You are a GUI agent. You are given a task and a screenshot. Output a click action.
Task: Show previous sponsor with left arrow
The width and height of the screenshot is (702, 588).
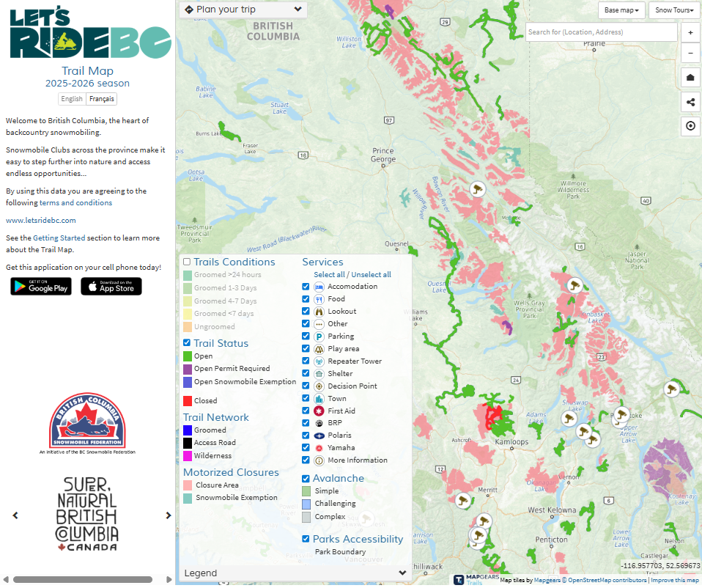tap(15, 517)
